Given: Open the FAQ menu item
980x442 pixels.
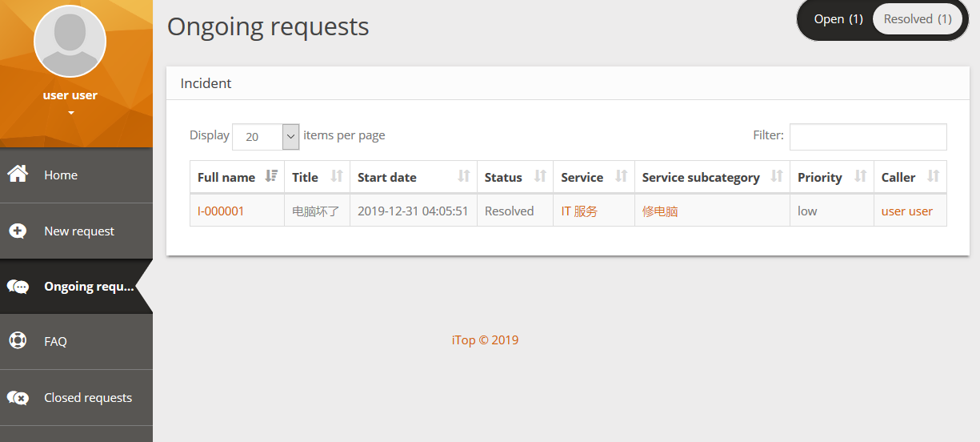Looking at the screenshot, I should tap(76, 341).
